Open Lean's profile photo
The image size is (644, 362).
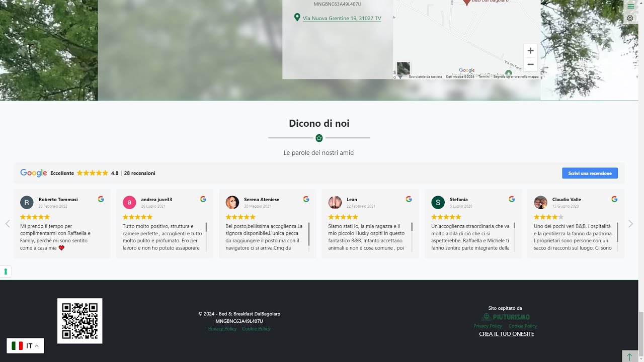coord(335,203)
